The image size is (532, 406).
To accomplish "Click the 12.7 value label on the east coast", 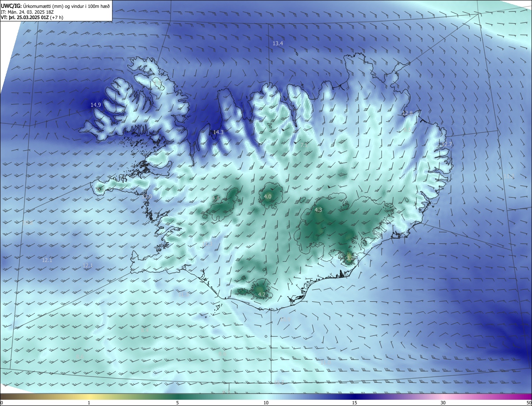I will pyautogui.click(x=447, y=144).
